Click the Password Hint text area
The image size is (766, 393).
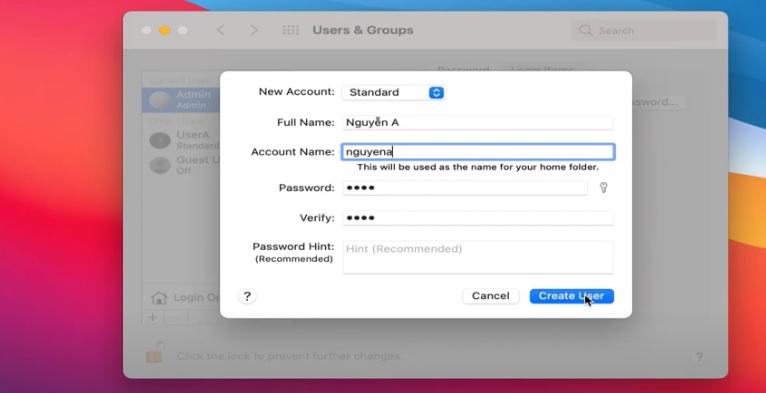pos(478,257)
